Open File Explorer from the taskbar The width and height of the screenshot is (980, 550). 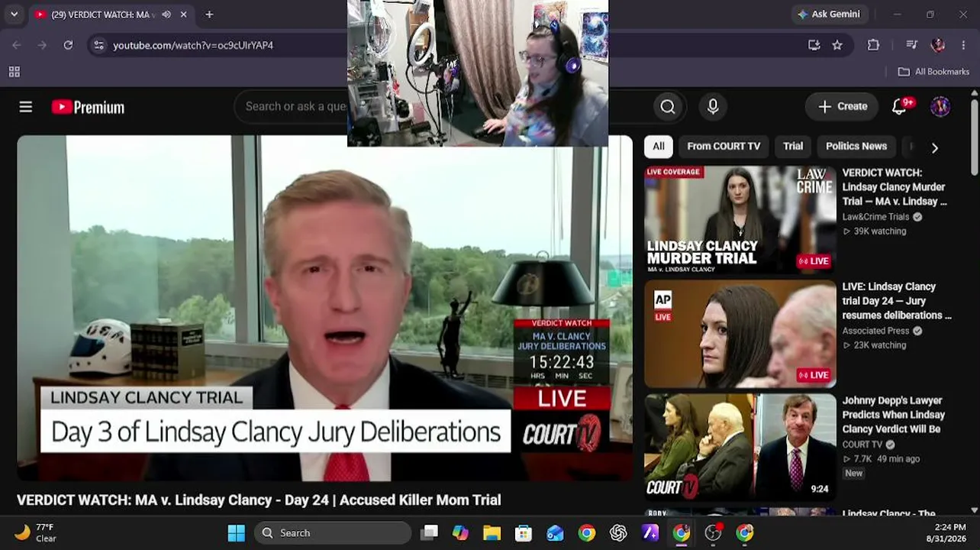pyautogui.click(x=492, y=532)
